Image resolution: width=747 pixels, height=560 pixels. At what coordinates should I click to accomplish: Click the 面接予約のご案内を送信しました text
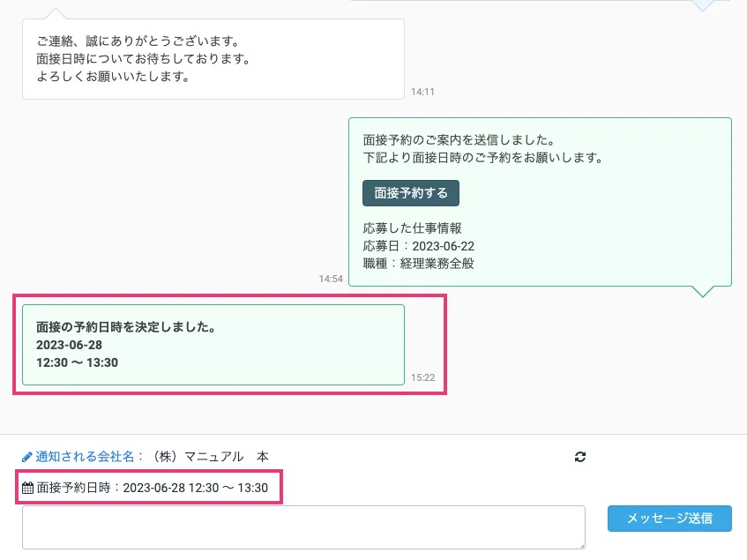pos(458,140)
